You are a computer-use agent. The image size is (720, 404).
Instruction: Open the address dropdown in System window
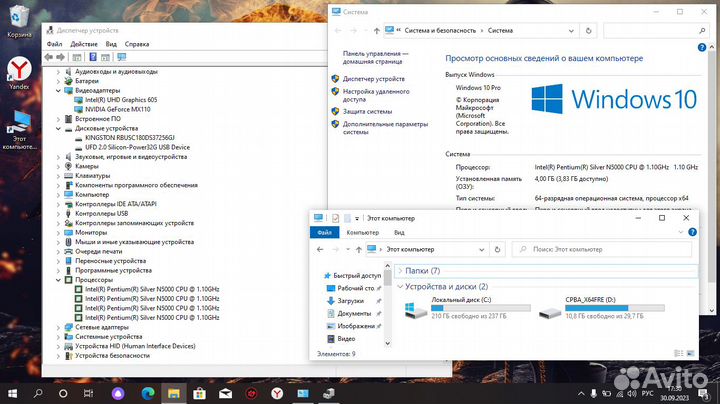tap(571, 31)
